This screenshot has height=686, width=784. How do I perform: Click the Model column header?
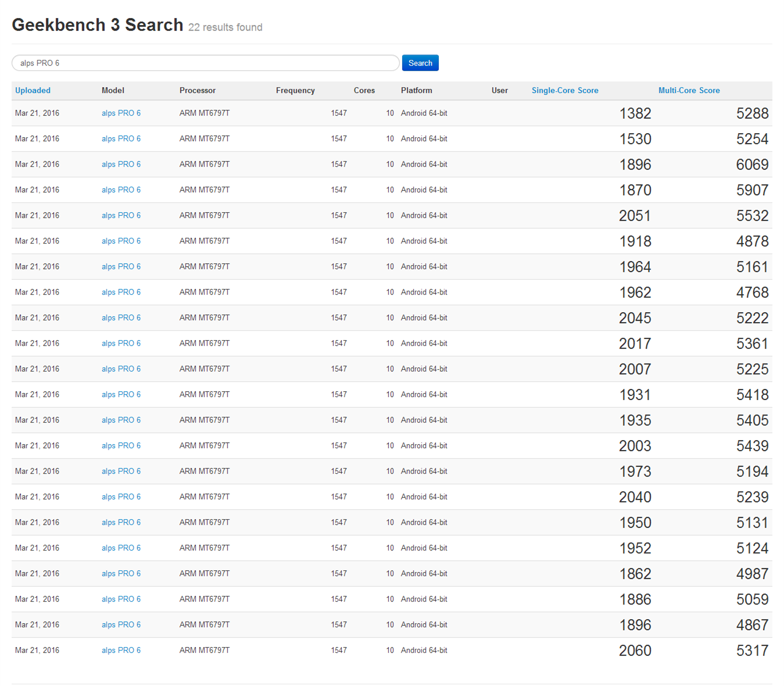pos(113,90)
